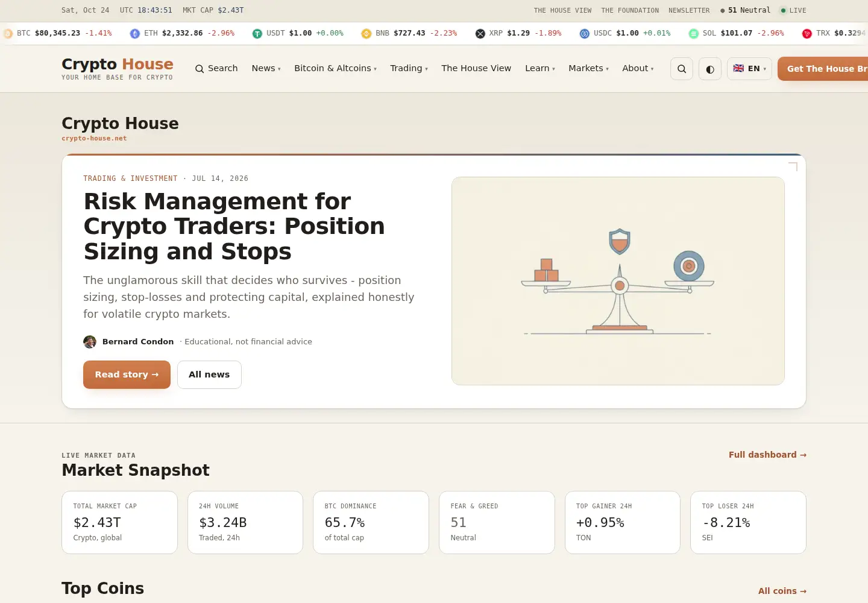
Task: Click BNB price $727.43 in ticker
Action: pyautogui.click(x=409, y=33)
